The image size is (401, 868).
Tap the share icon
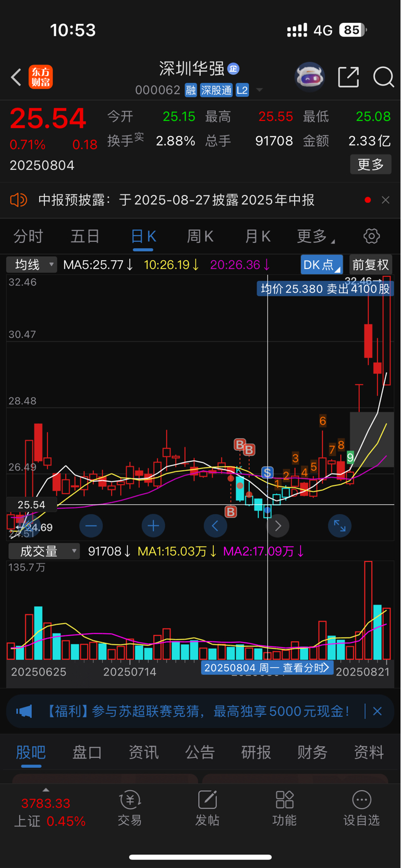(x=348, y=77)
